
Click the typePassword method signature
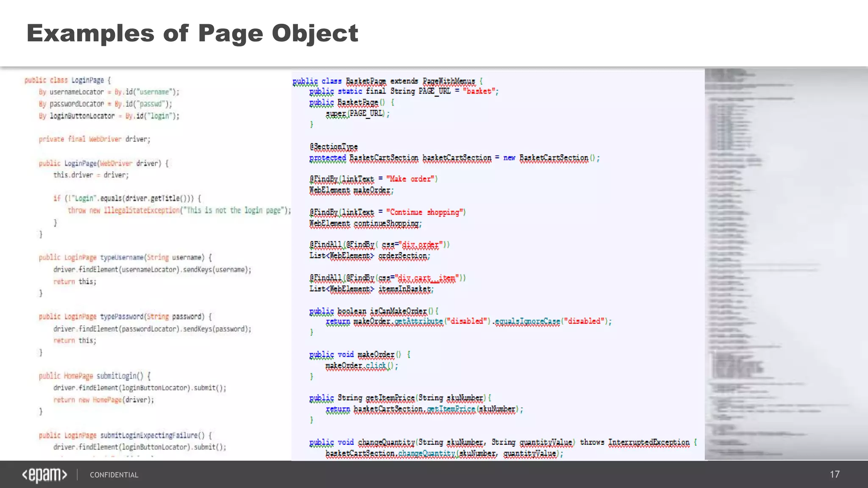tap(125, 316)
